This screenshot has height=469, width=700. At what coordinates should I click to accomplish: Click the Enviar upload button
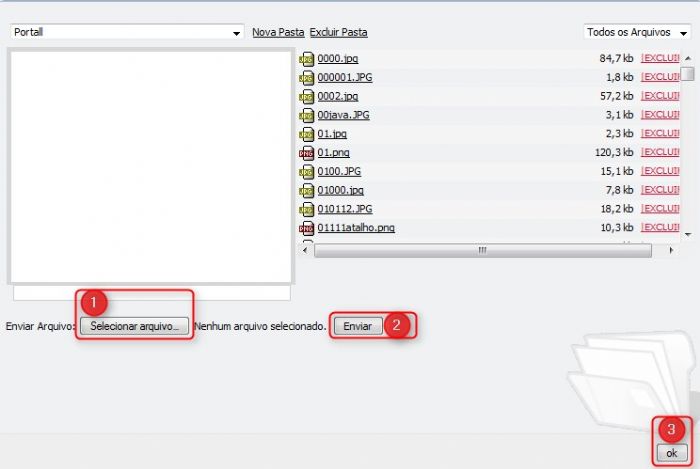pos(358,326)
